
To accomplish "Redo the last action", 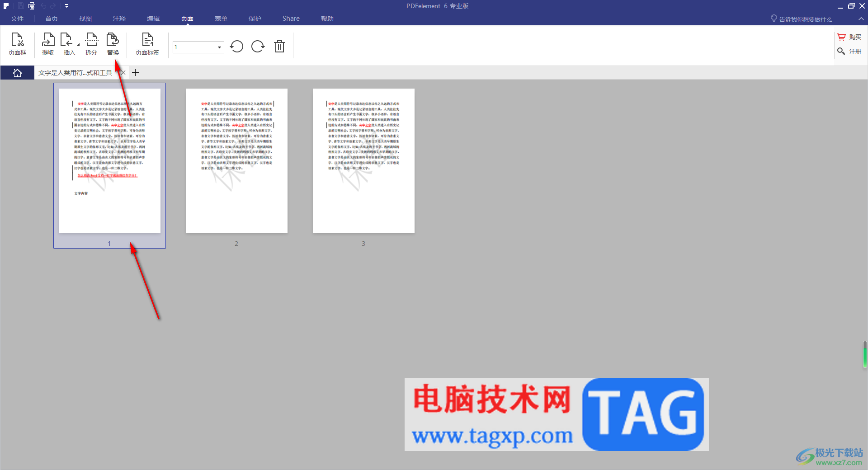I will click(x=53, y=6).
